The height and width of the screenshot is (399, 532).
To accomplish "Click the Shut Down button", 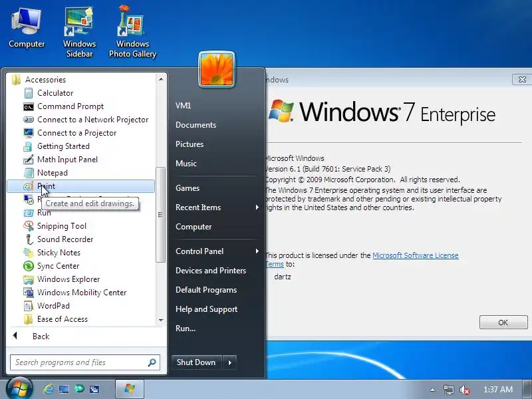I will [x=197, y=362].
